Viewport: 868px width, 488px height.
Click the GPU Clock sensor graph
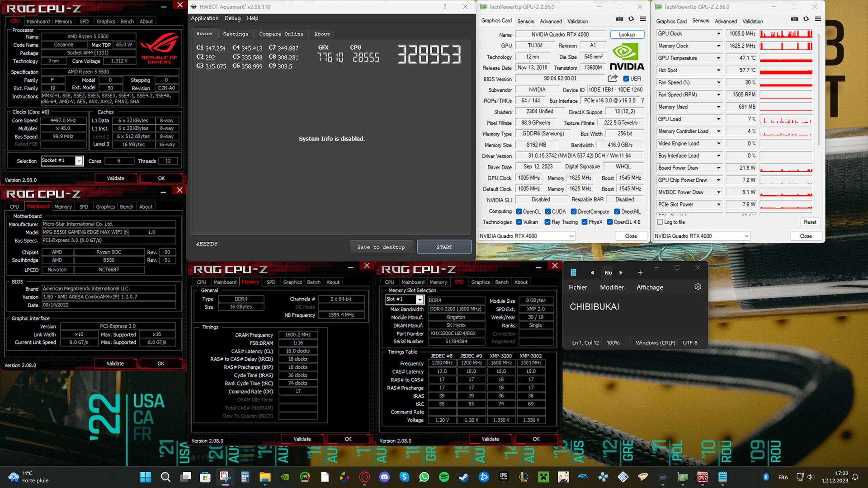pos(786,33)
